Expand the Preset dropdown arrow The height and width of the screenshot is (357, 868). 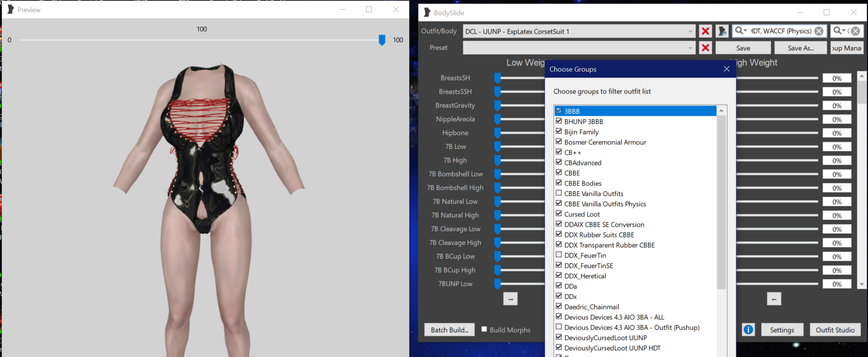(x=690, y=48)
